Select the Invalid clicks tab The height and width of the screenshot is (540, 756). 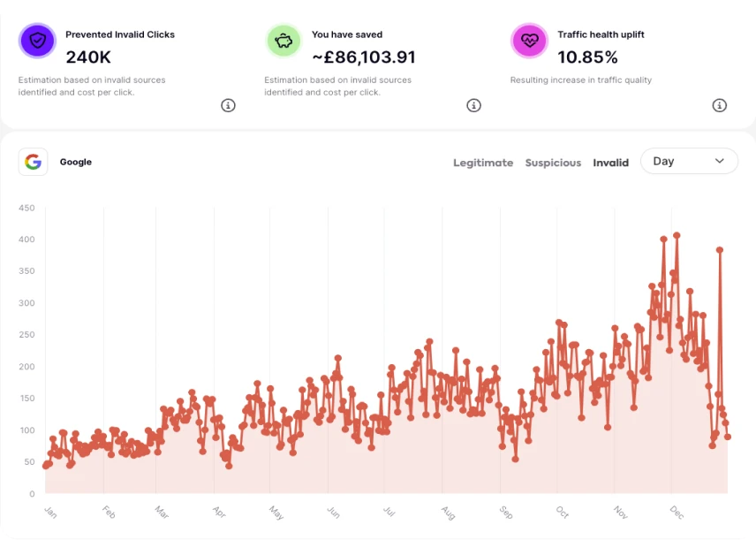coord(611,163)
